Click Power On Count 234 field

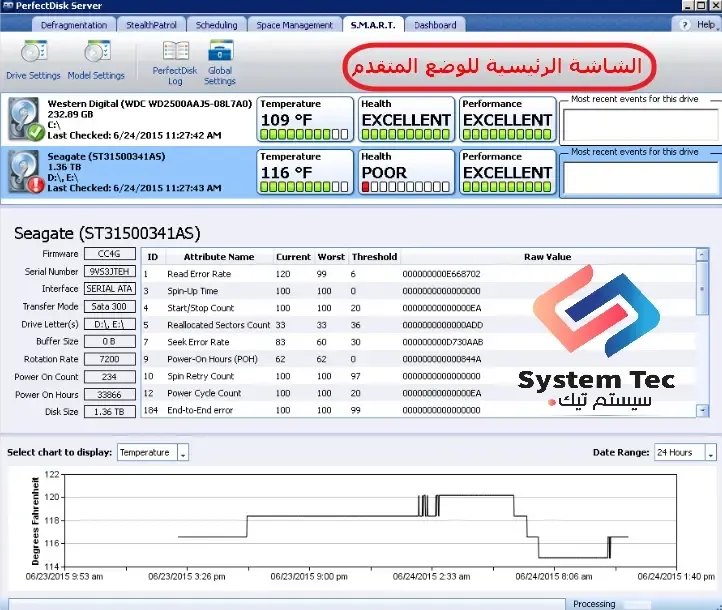(x=110, y=377)
